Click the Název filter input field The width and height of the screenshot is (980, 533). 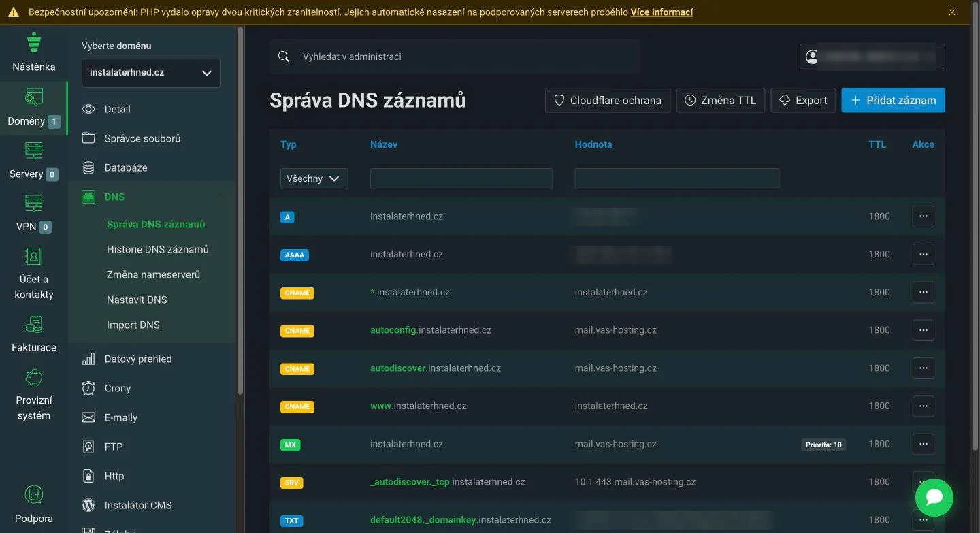pos(461,178)
